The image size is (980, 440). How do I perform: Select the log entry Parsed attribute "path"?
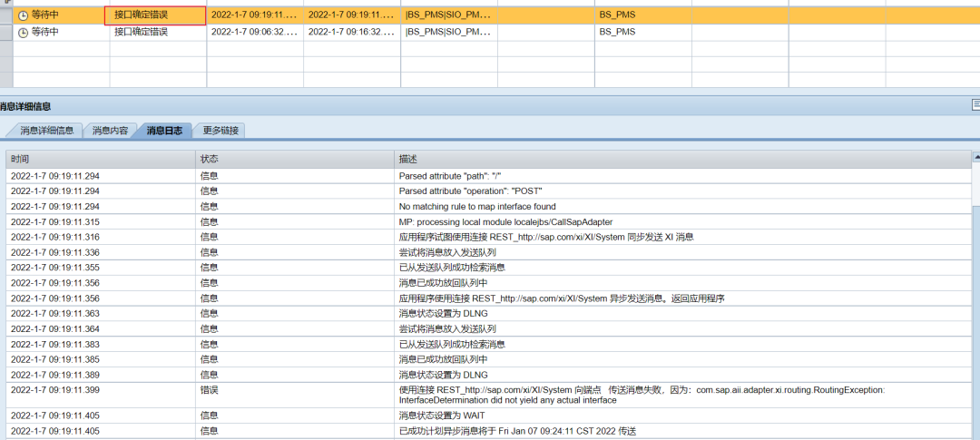point(449,176)
